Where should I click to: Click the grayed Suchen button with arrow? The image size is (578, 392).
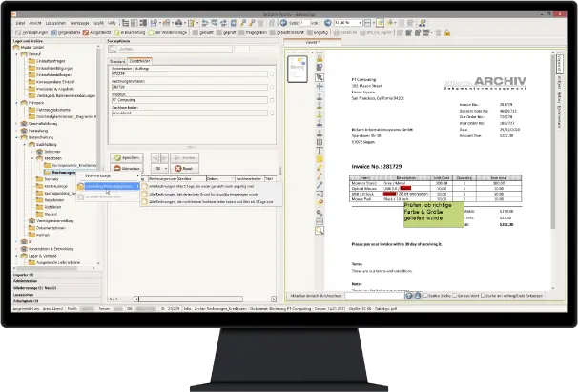click(184, 157)
